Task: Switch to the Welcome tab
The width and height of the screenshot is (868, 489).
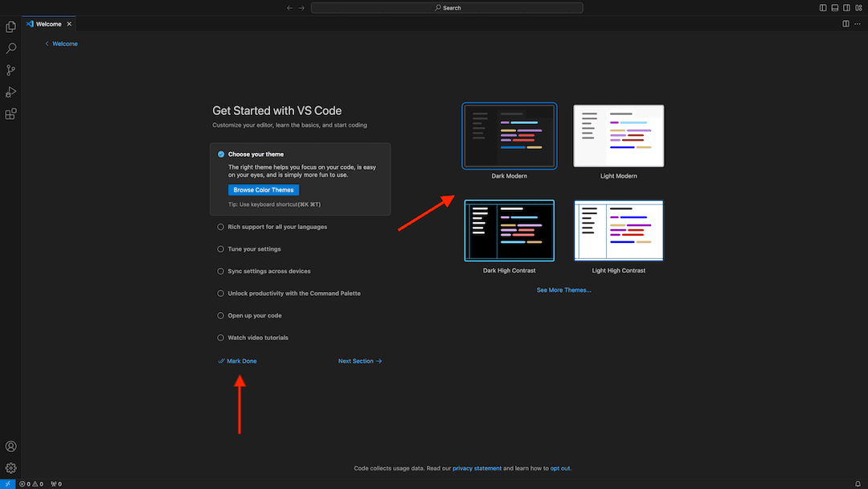Action: coord(48,24)
